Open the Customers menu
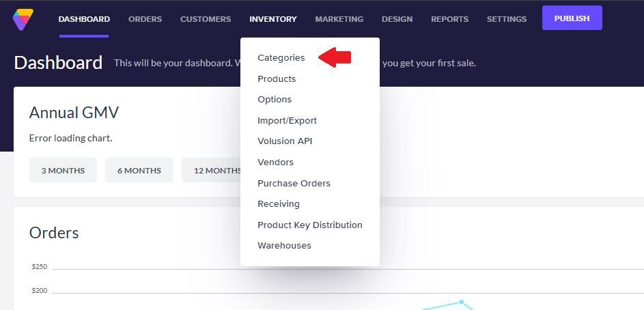The width and height of the screenshot is (644, 310). [206, 19]
